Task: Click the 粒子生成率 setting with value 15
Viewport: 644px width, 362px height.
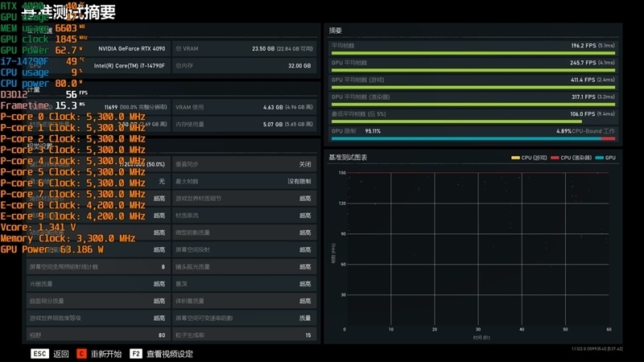Action: [x=244, y=335]
